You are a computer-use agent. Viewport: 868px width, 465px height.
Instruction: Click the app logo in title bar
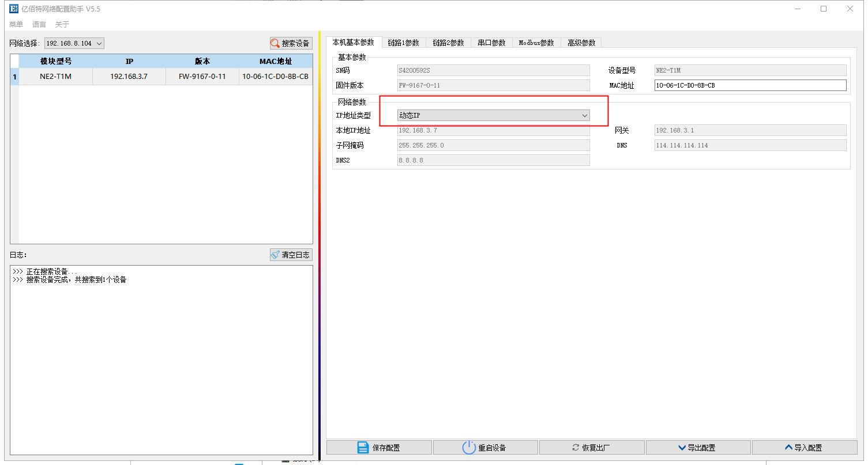(x=14, y=9)
